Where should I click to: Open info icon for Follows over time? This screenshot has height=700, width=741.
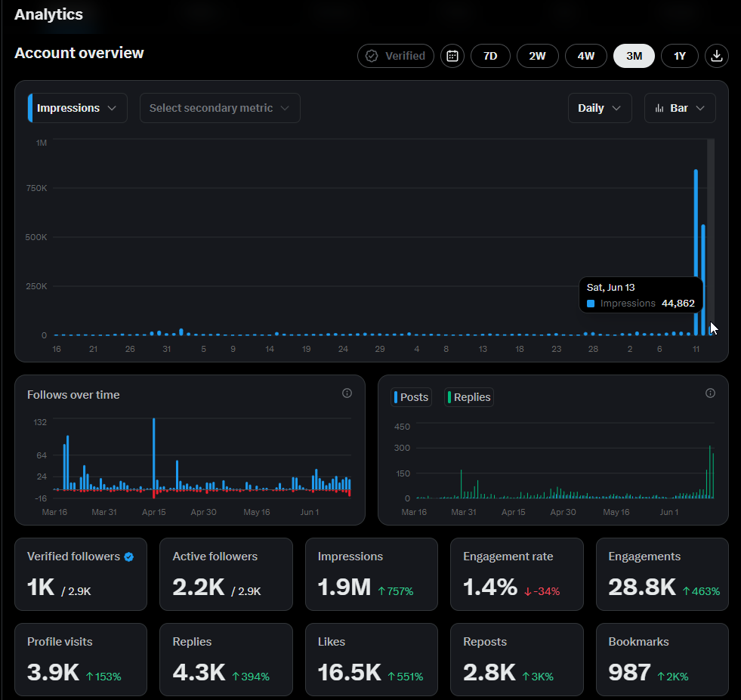click(347, 393)
